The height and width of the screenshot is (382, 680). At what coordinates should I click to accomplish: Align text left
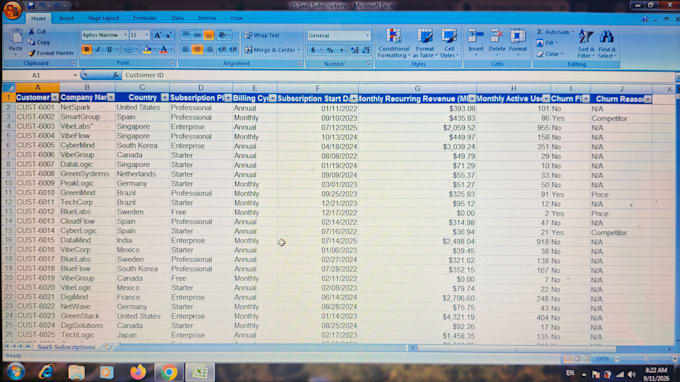(x=186, y=49)
